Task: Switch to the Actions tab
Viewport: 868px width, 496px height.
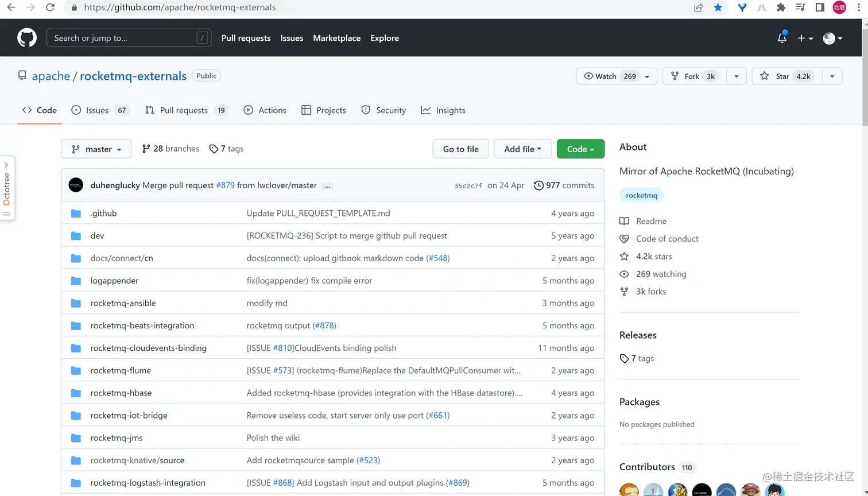Action: (265, 110)
